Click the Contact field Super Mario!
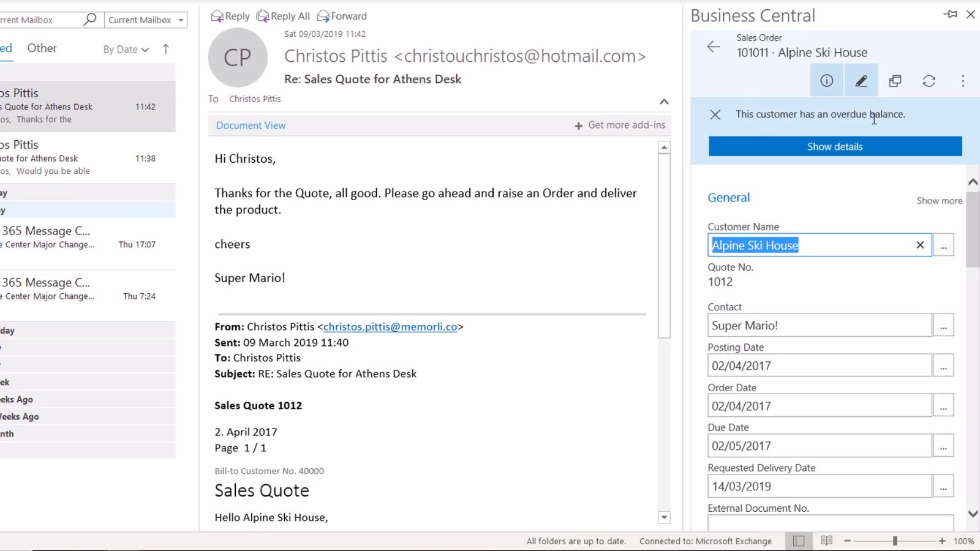980x551 pixels. pyautogui.click(x=820, y=325)
